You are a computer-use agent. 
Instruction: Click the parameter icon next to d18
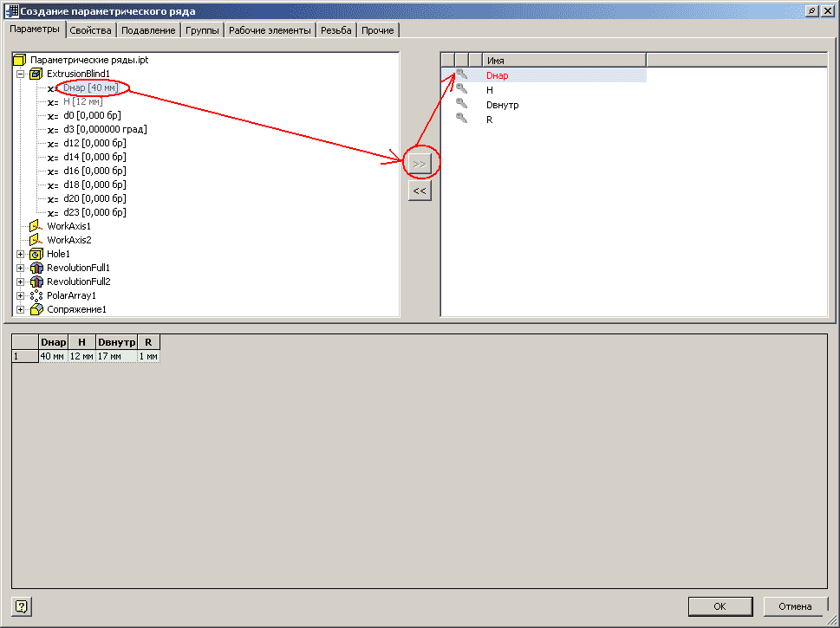click(53, 185)
